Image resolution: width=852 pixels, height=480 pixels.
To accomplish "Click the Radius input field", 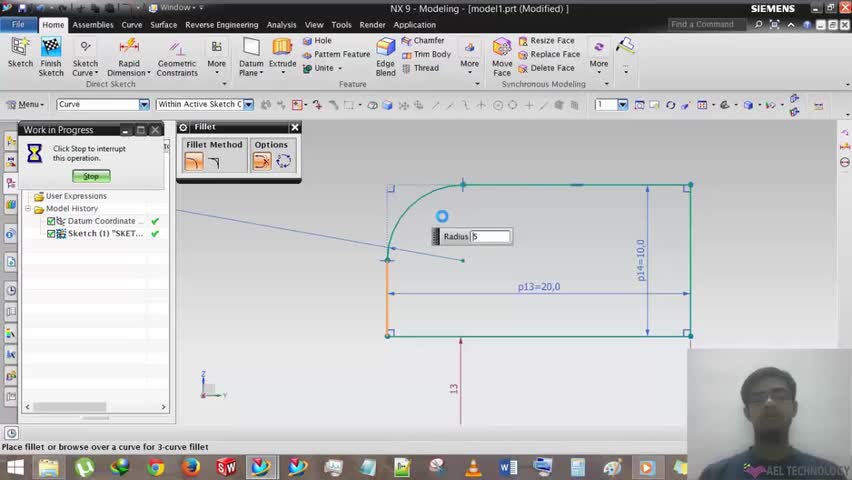I will [490, 236].
